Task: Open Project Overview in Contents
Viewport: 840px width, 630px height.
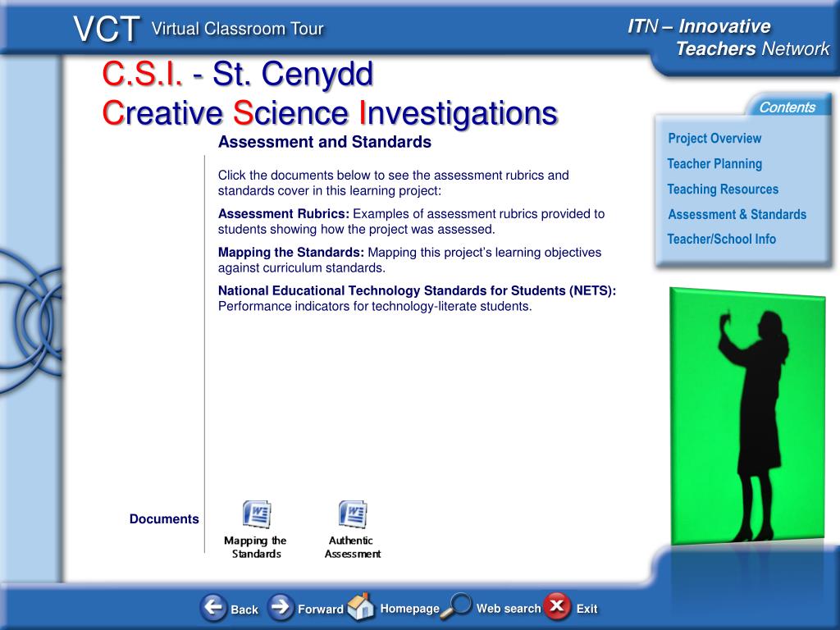Action: pyautogui.click(x=714, y=138)
